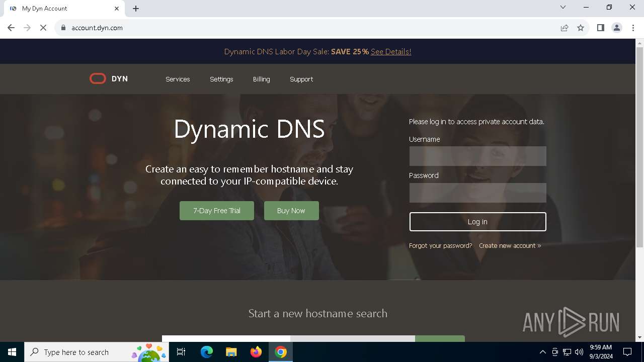Screen dimensions: 644x362
Task: Click the Chrome taskbar icon
Action: pos(281,352)
